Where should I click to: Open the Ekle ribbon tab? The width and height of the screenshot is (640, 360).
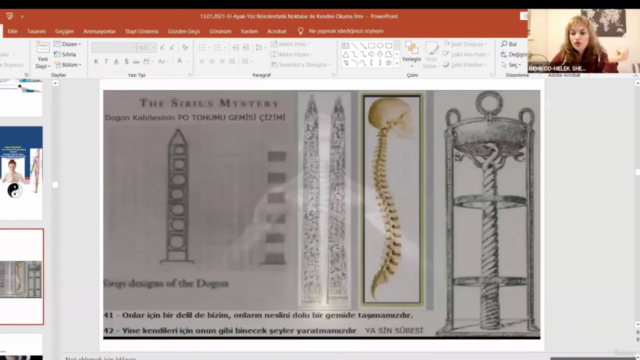(x=13, y=31)
